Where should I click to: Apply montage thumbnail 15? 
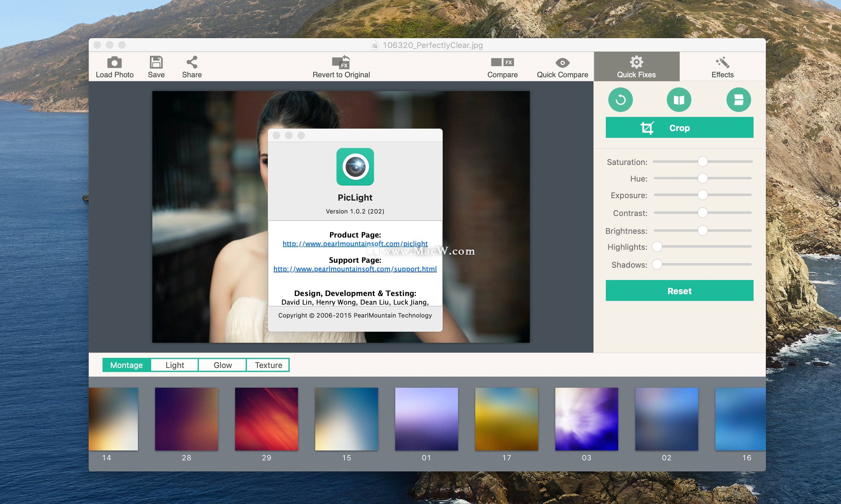click(347, 419)
